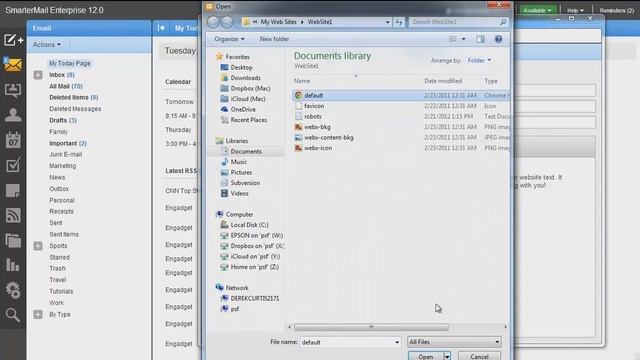
Task: Open the Arrange by Folder dropdown
Action: pos(479,60)
